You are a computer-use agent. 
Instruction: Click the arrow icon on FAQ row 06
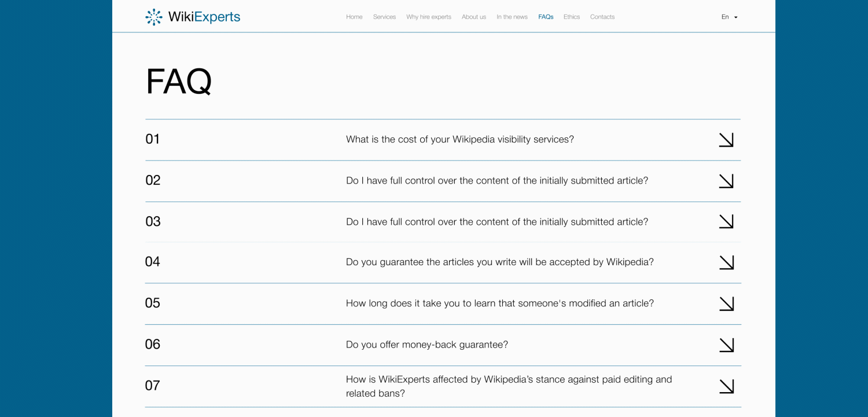[726, 345]
